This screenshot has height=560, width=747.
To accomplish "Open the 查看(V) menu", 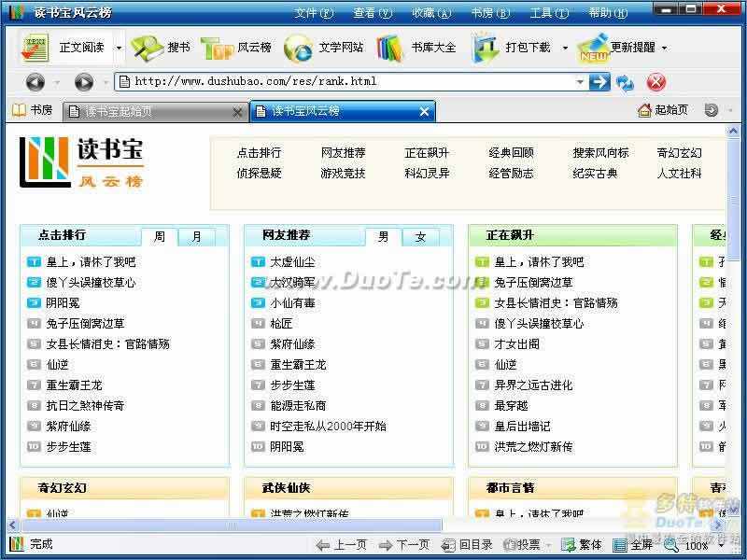I will point(373,13).
